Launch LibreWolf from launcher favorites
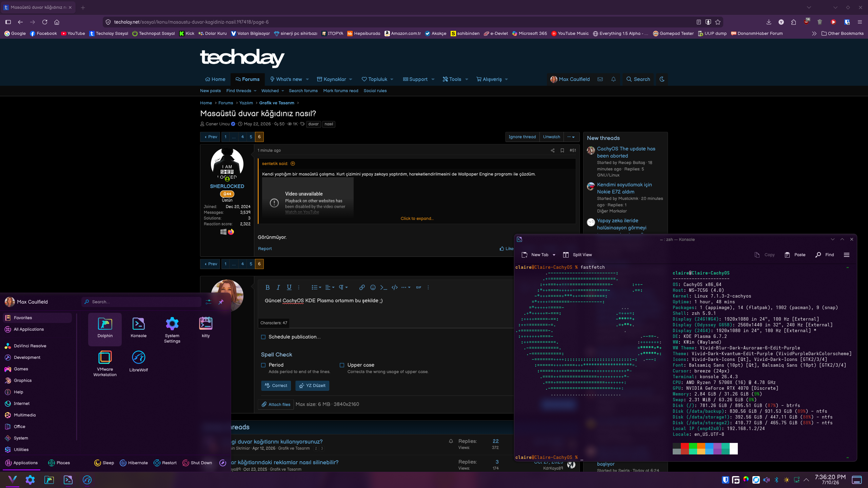Screen dimensions: 868x488 [138, 361]
